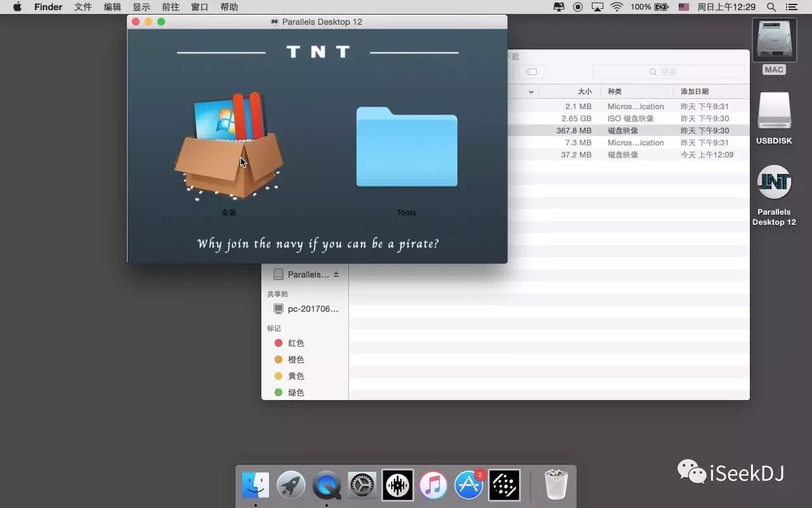
Task: Open the AirPlay display menu icon
Action: (x=597, y=7)
